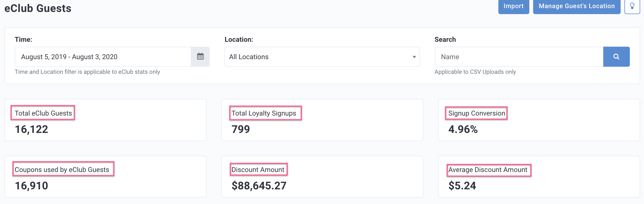This screenshot has height=204, width=644.
Task: Click the eClub Guests page heading
Action: pyautogui.click(x=38, y=8)
